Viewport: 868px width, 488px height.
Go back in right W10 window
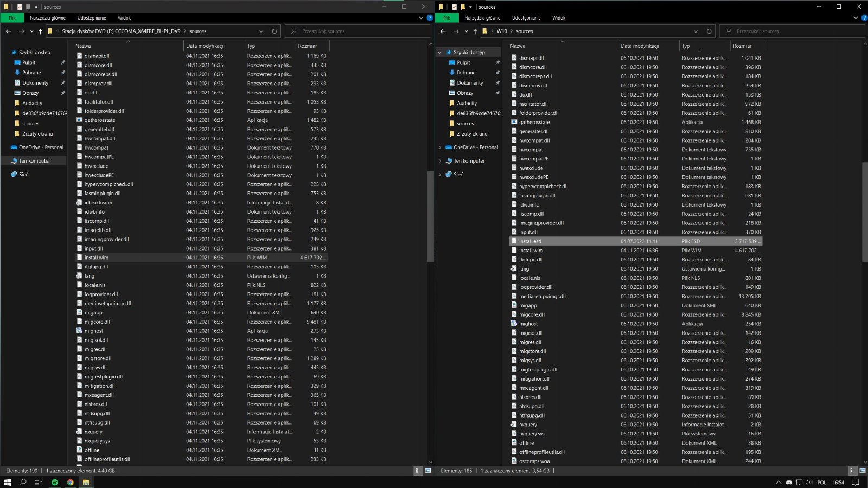tap(443, 31)
